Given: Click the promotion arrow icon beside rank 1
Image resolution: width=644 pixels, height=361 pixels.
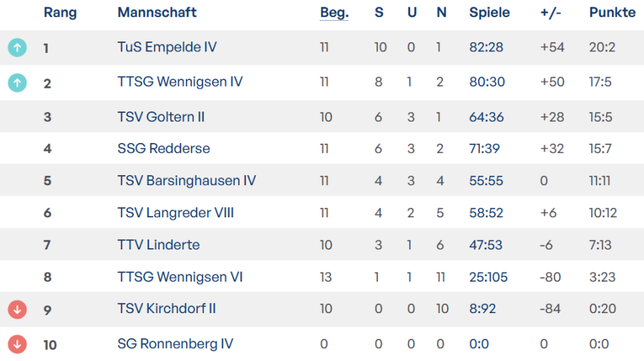Looking at the screenshot, I should [17, 48].
